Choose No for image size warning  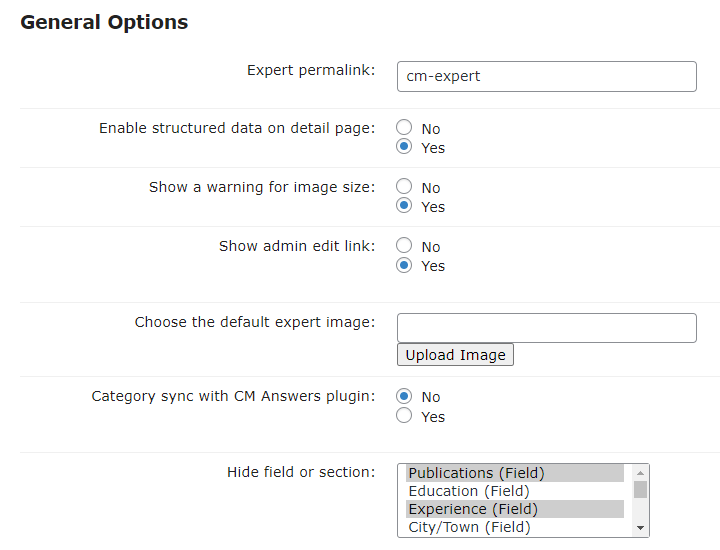pyautogui.click(x=404, y=186)
